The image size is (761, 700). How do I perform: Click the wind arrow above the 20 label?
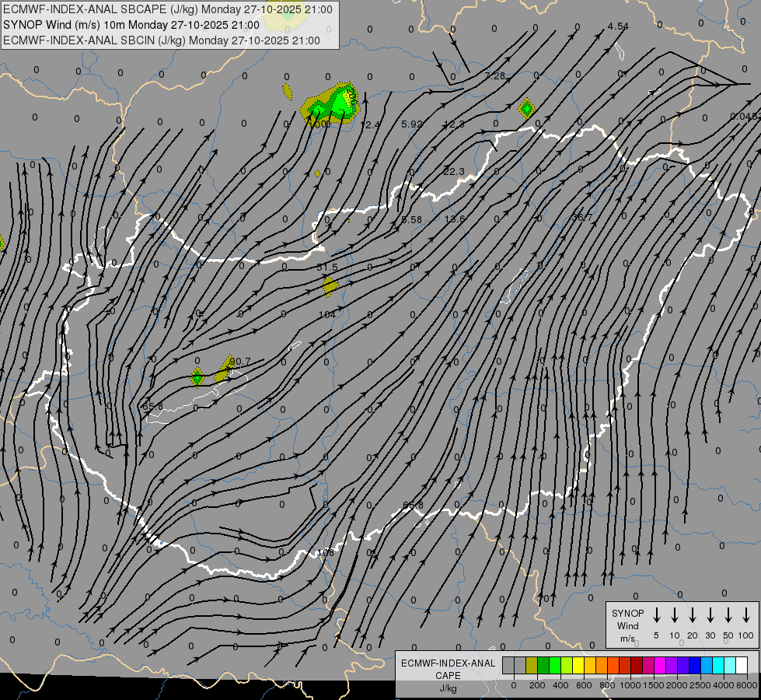tap(693, 615)
